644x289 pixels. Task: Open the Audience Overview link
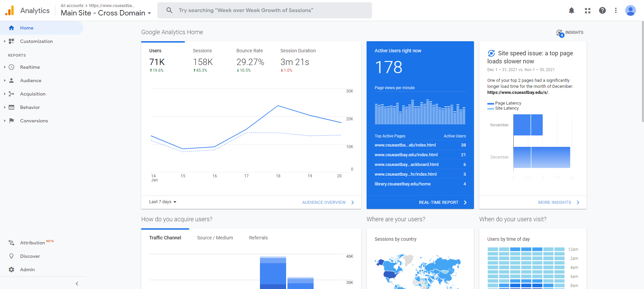click(324, 203)
